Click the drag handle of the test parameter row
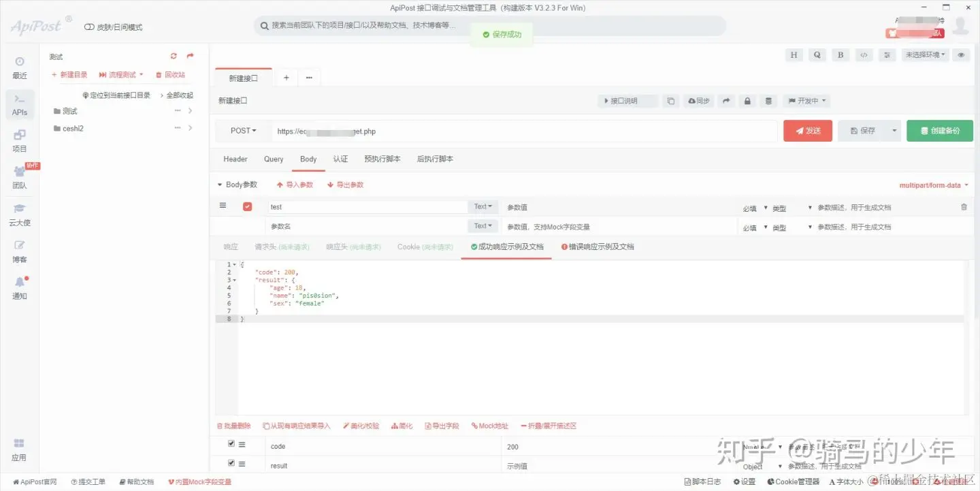 tap(223, 206)
